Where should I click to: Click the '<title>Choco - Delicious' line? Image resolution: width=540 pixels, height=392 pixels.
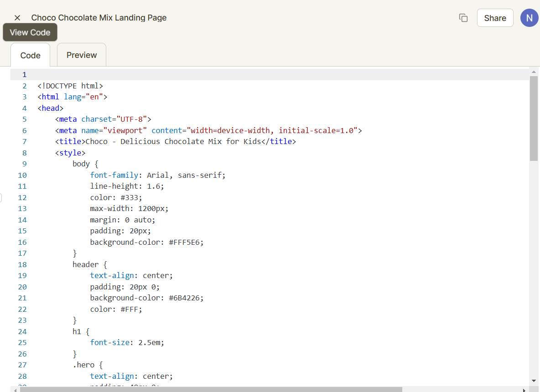(175, 141)
